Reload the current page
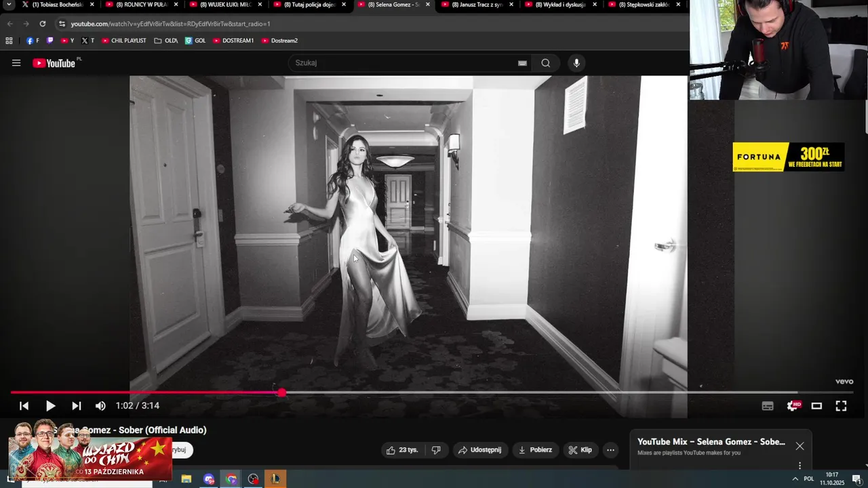 [42, 24]
